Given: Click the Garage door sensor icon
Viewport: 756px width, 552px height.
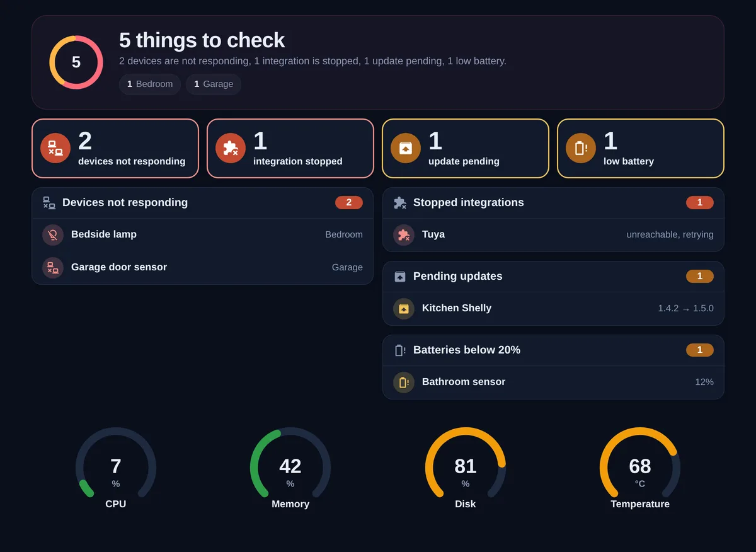Looking at the screenshot, I should point(53,268).
